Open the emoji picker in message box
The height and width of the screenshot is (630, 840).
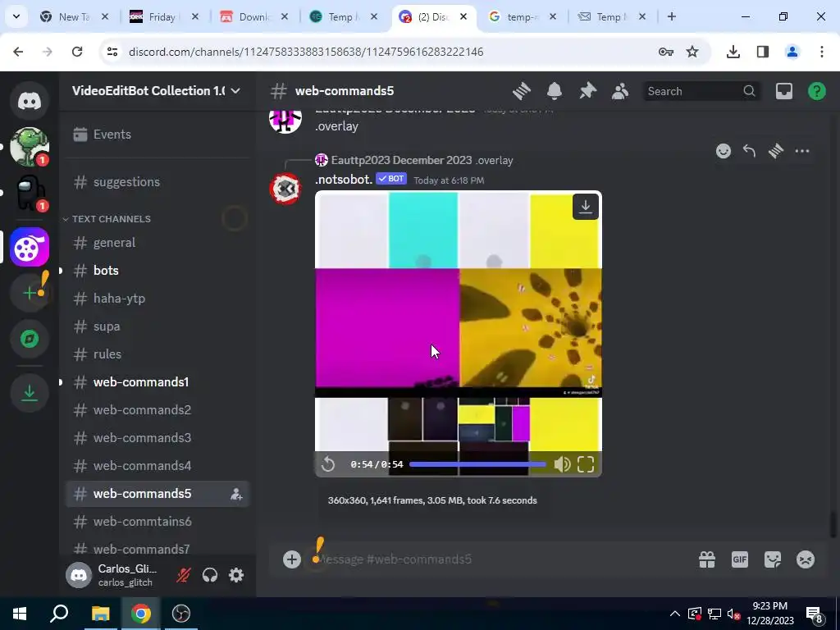[806, 559]
